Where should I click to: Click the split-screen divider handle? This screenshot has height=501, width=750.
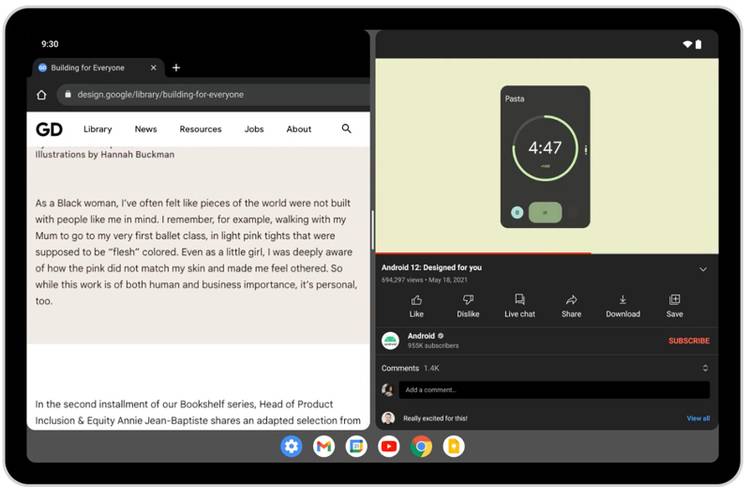pyautogui.click(x=373, y=230)
